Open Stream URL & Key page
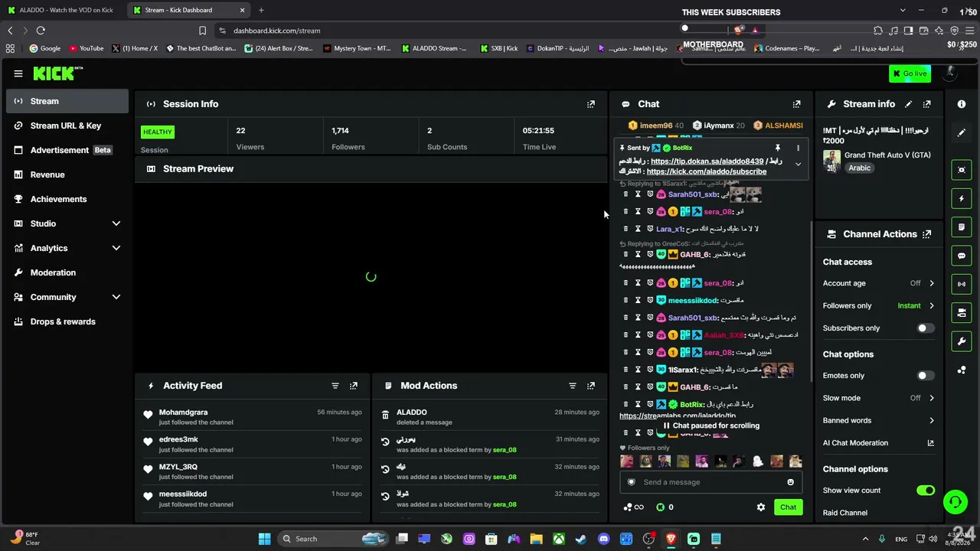 tap(67, 126)
